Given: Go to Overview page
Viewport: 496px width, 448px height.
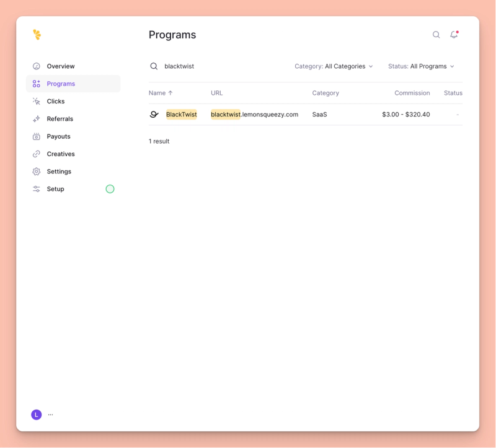Looking at the screenshot, I should [x=73, y=66].
